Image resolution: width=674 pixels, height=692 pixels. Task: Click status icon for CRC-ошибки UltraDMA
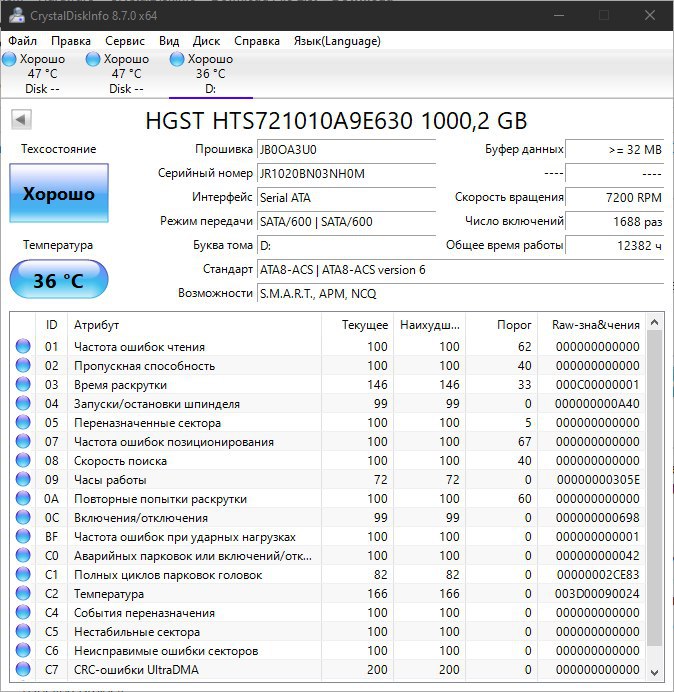(23, 669)
